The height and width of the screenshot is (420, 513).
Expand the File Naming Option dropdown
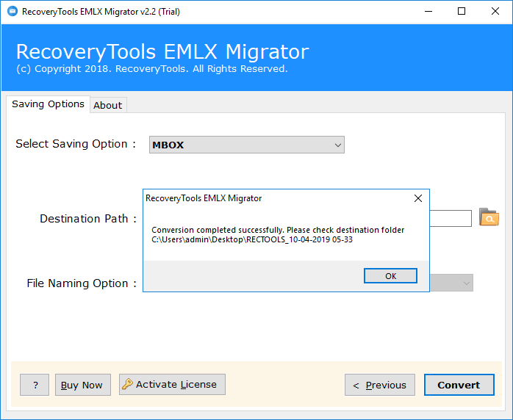point(451,283)
